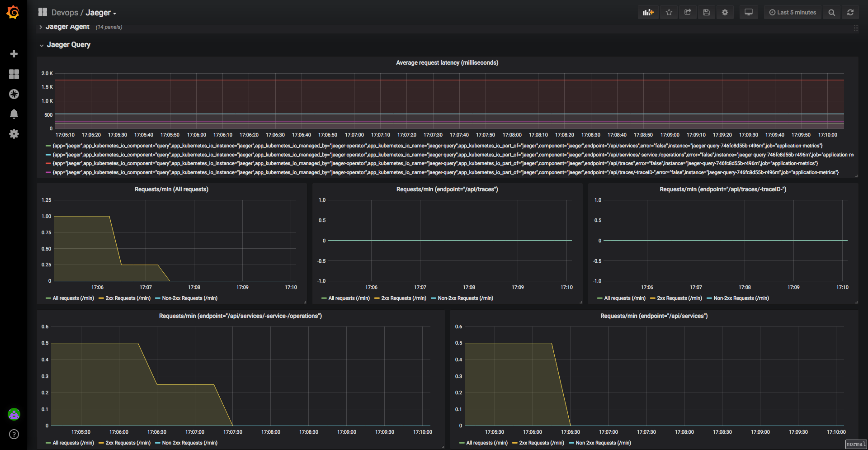Expand the Jaeger Agent row
The image size is (868, 450).
click(x=67, y=27)
